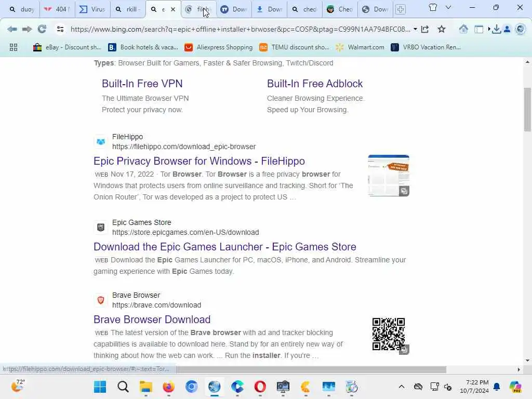Open the clock showing 7:22 PM
The image size is (532, 399).
[474, 387]
